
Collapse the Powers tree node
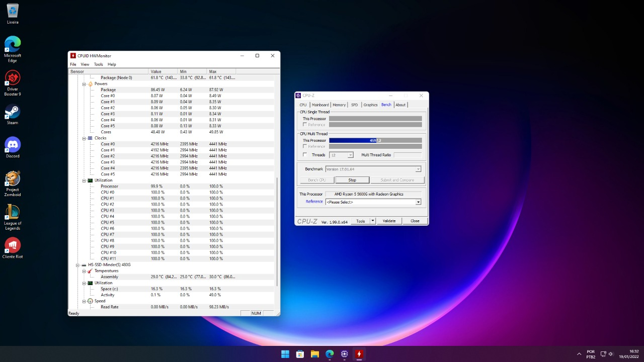85,84
